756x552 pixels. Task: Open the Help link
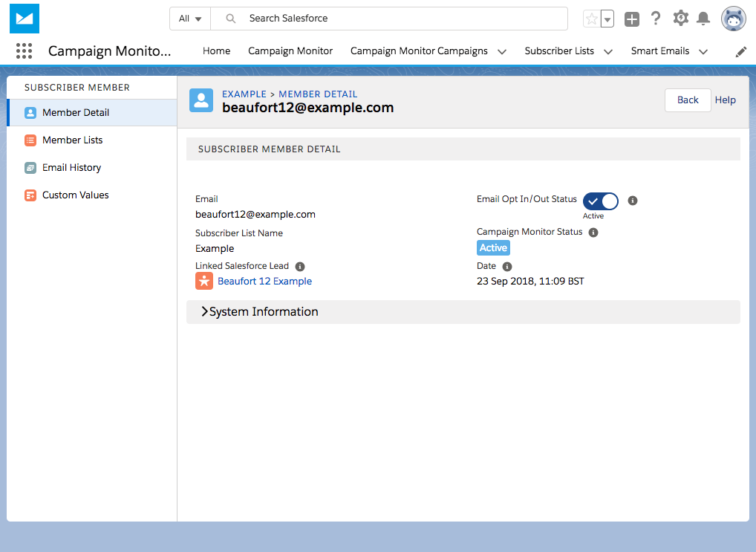725,100
